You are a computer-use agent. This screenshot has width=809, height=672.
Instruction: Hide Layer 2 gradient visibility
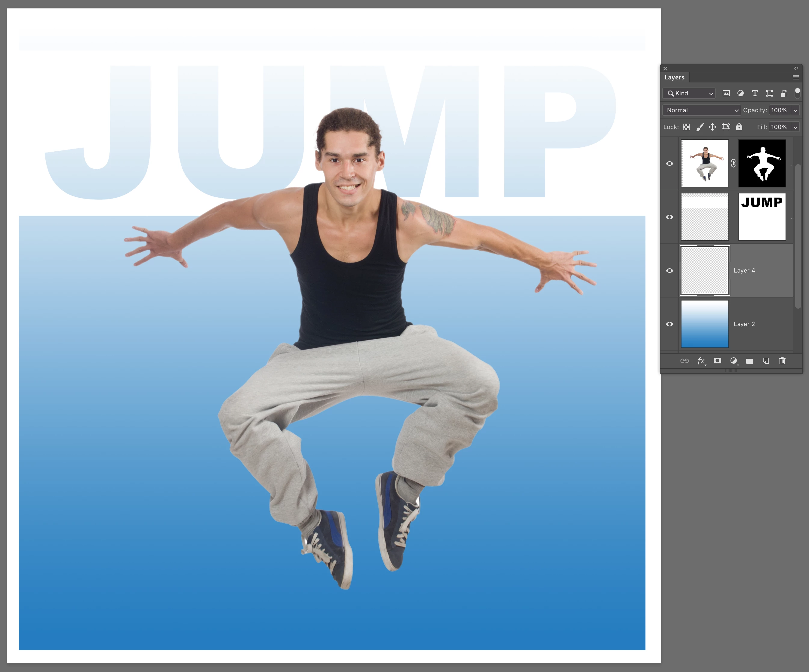[669, 324]
